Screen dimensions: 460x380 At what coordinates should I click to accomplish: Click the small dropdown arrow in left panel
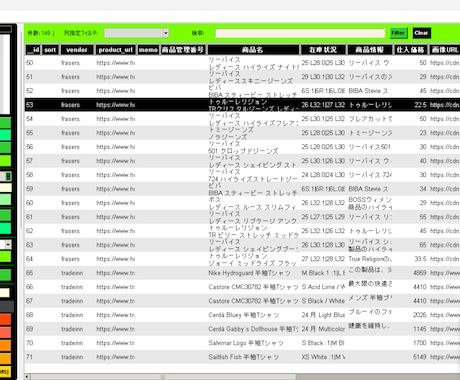8,245
